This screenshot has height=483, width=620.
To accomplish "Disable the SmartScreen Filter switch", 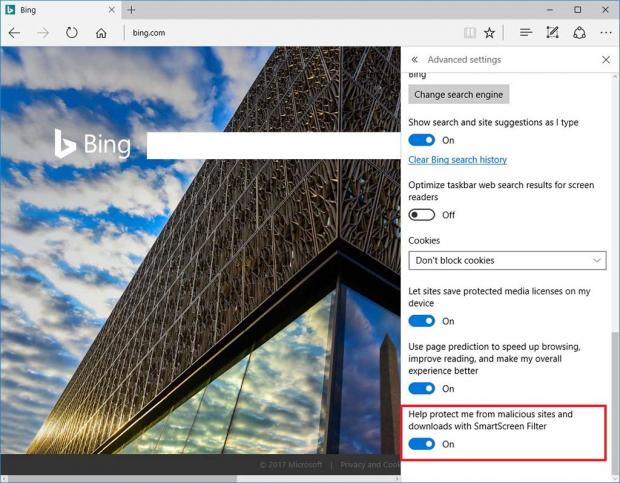I will pyautogui.click(x=422, y=444).
